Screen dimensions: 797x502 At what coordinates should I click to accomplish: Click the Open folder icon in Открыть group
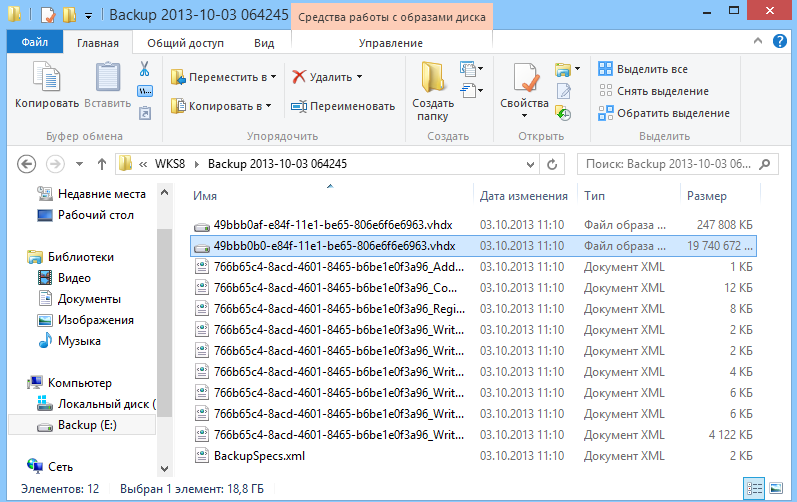click(x=563, y=69)
